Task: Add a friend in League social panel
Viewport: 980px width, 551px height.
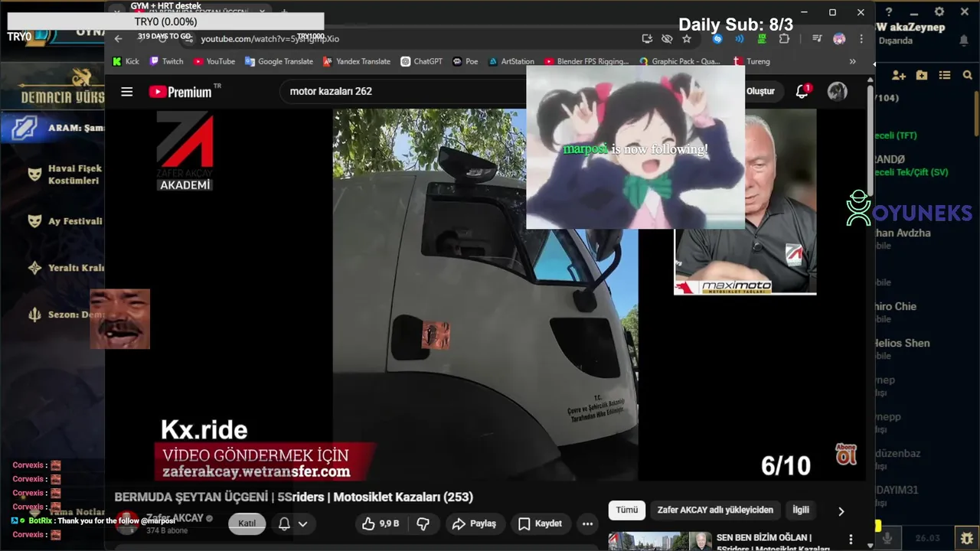Action: [x=899, y=75]
